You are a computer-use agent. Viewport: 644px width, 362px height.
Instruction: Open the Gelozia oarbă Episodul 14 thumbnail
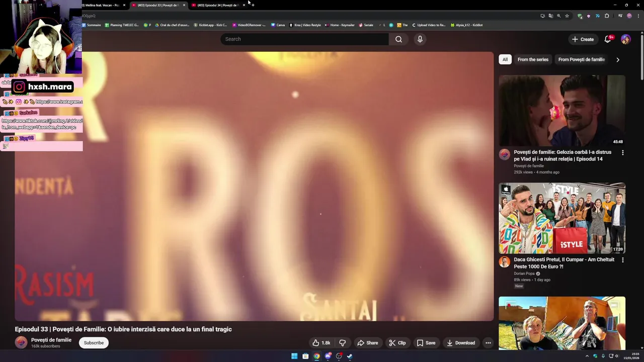tap(562, 111)
